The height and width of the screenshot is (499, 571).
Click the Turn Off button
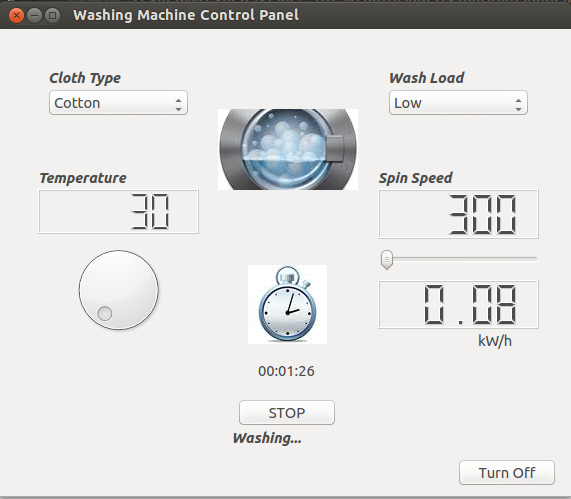507,473
